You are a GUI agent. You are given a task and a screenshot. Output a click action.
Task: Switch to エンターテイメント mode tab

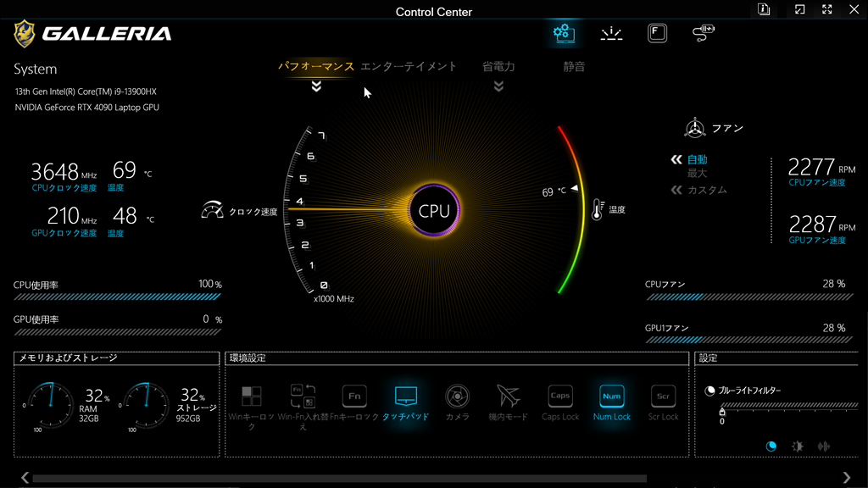click(x=409, y=66)
